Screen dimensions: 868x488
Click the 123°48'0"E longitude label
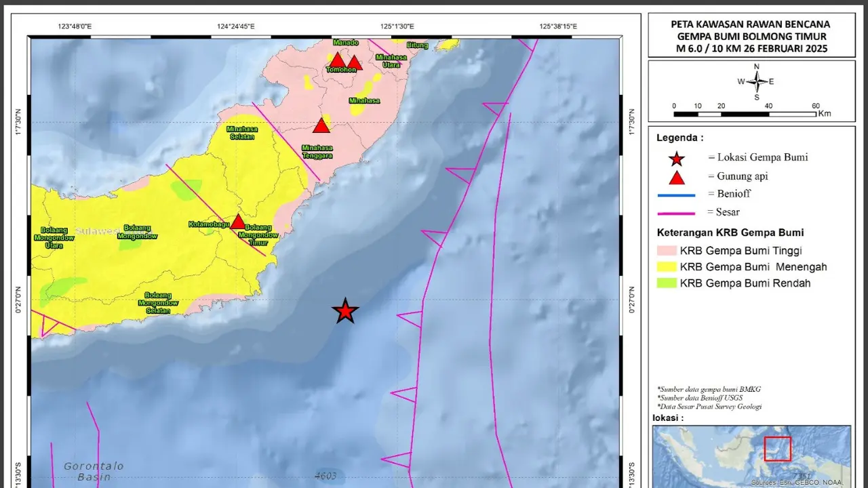[x=75, y=26]
